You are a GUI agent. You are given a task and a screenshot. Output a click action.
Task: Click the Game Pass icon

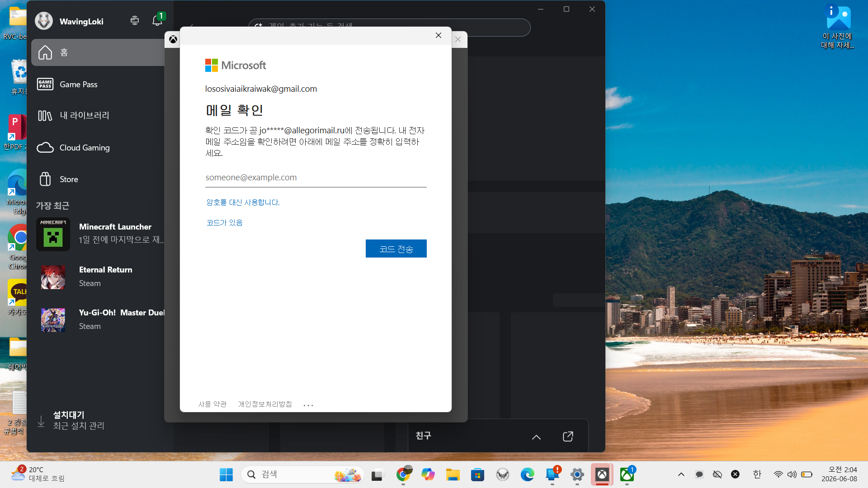(x=45, y=84)
